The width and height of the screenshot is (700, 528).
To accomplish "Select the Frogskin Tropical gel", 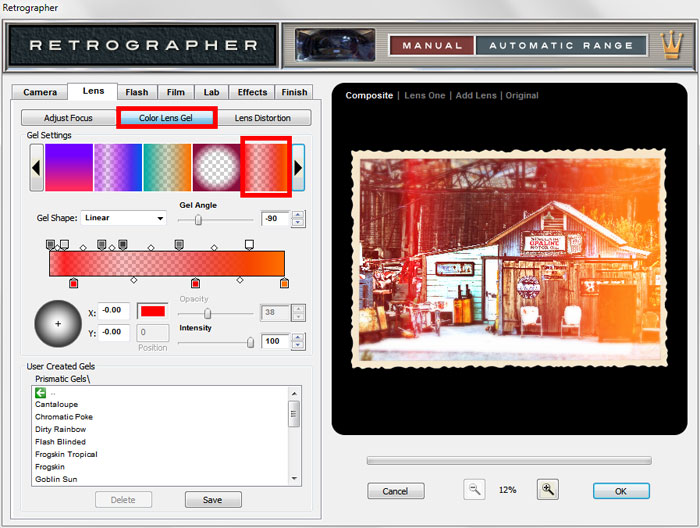I will click(x=66, y=454).
